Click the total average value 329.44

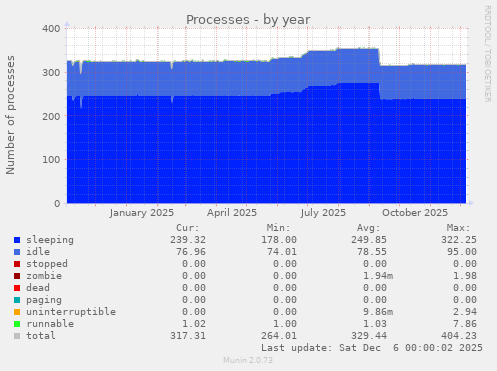369,336
